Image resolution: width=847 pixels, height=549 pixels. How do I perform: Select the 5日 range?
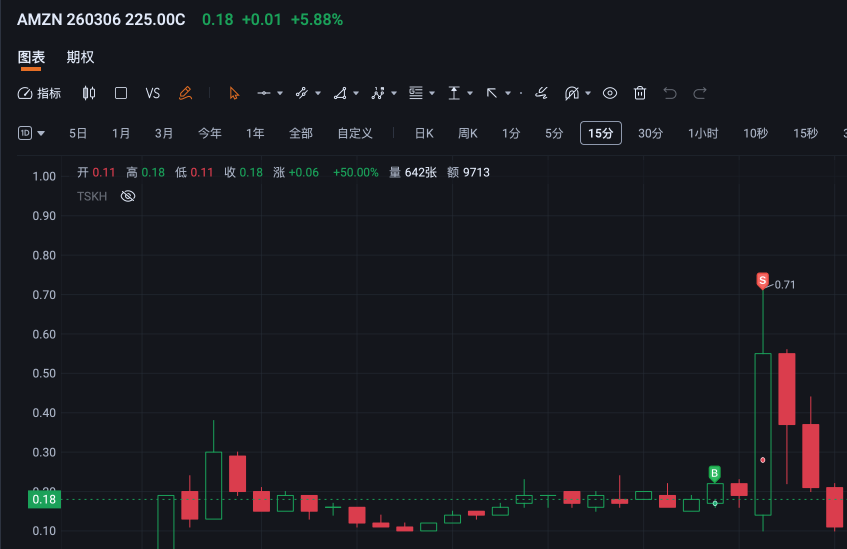point(78,133)
